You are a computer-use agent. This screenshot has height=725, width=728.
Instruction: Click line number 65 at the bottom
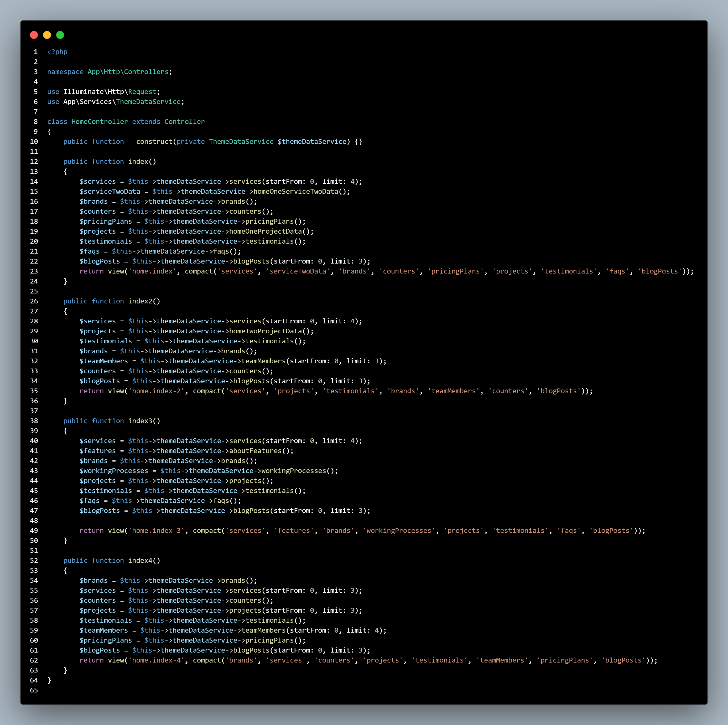click(x=34, y=690)
